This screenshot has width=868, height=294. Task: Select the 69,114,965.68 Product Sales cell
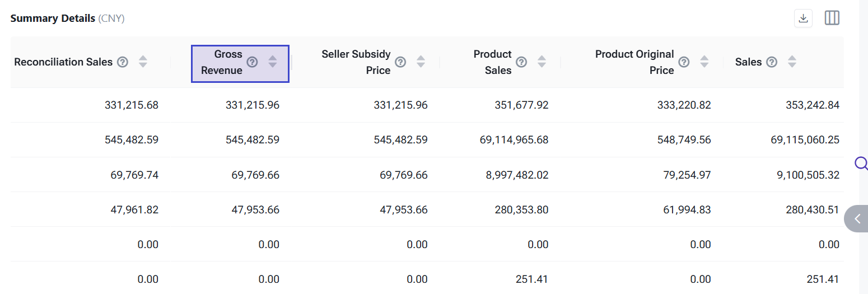514,139
